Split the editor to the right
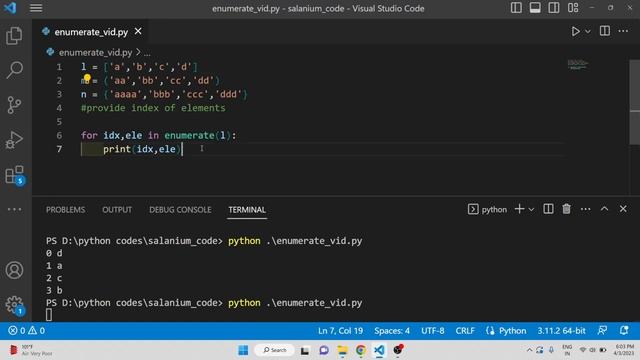This screenshot has width=640, height=360. pyautogui.click(x=605, y=31)
